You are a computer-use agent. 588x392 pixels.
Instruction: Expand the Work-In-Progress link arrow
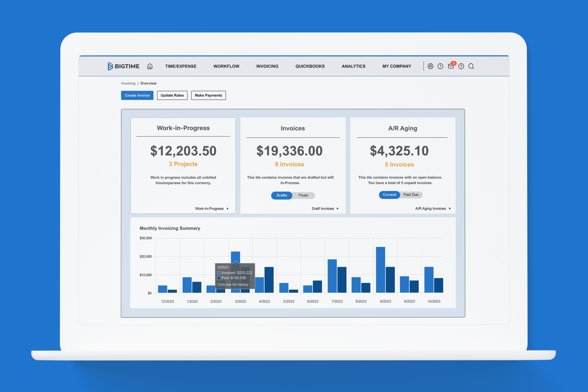228,209
